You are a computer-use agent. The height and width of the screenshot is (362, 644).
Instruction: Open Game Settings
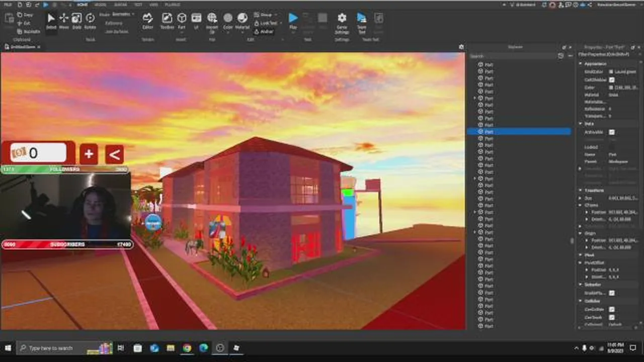pos(342,23)
